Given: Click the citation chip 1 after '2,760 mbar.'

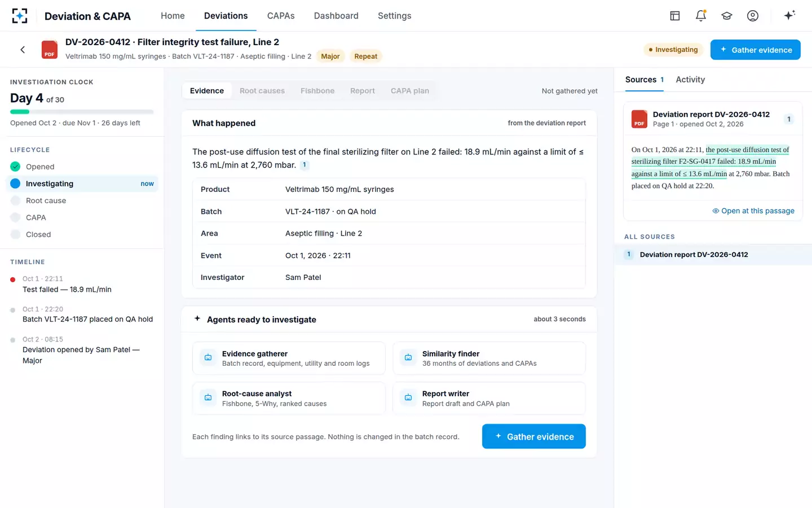Looking at the screenshot, I should 304,165.
